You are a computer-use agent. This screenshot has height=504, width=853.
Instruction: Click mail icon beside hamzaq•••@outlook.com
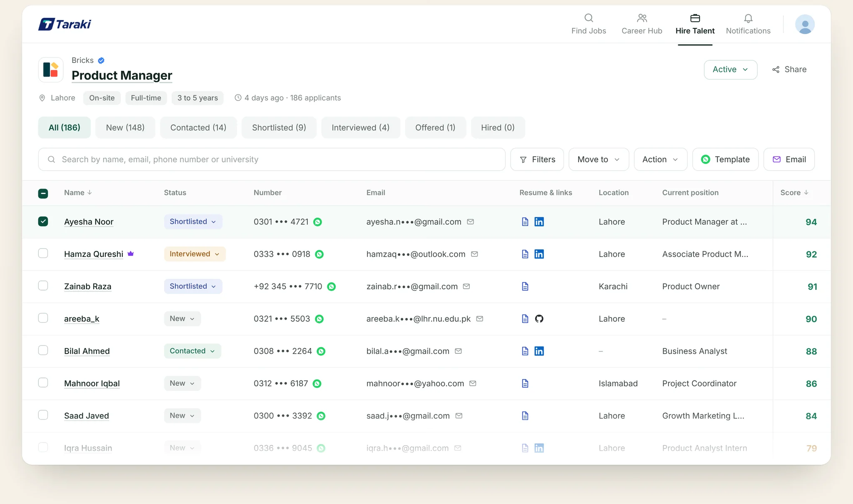474,254
